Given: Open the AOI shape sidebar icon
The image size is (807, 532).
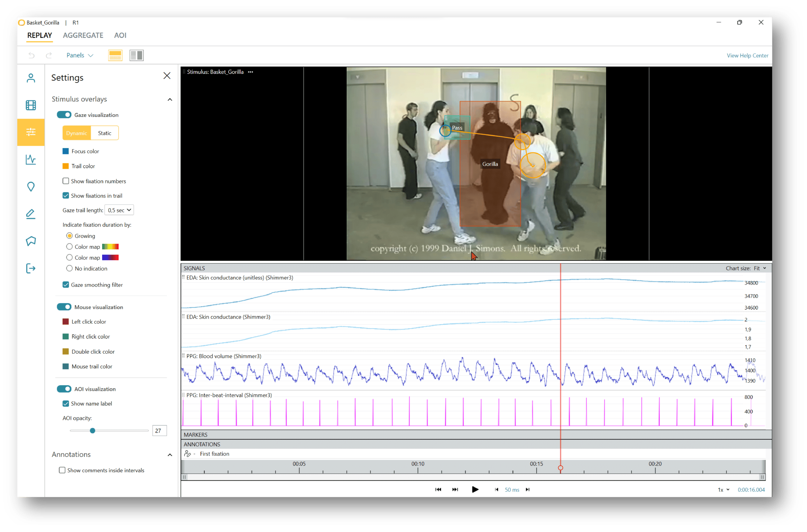Looking at the screenshot, I should (x=31, y=241).
